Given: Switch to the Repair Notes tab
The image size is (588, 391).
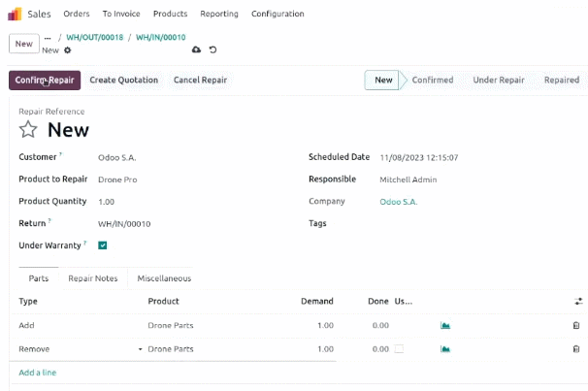Looking at the screenshot, I should (93, 278).
